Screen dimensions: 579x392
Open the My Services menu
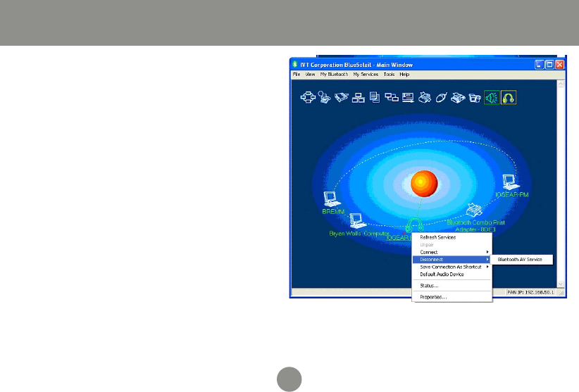[366, 75]
